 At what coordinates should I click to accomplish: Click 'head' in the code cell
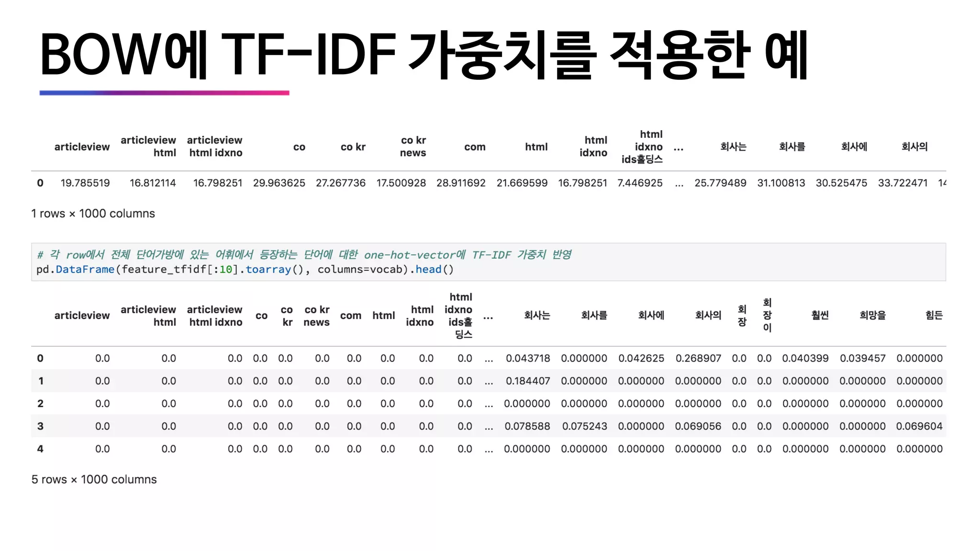428,270
